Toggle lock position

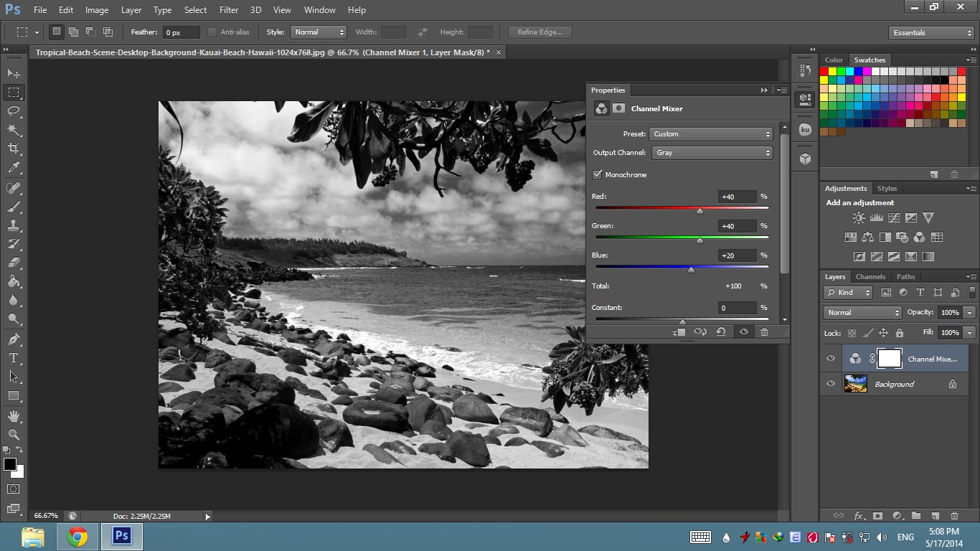pyautogui.click(x=883, y=333)
